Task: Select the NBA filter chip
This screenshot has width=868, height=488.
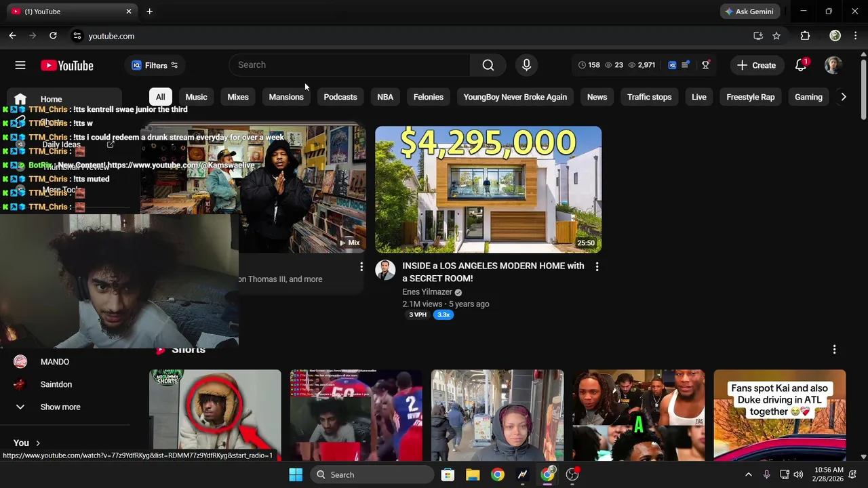Action: pos(385,97)
